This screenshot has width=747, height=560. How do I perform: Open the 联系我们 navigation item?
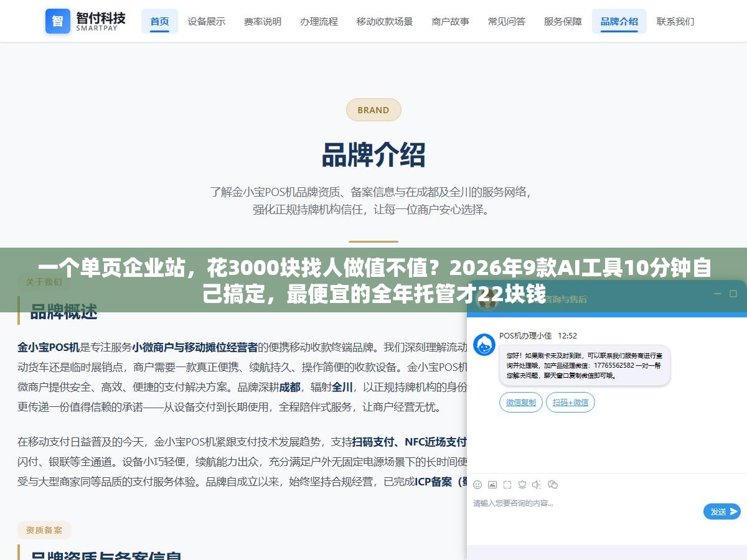[x=675, y=21]
